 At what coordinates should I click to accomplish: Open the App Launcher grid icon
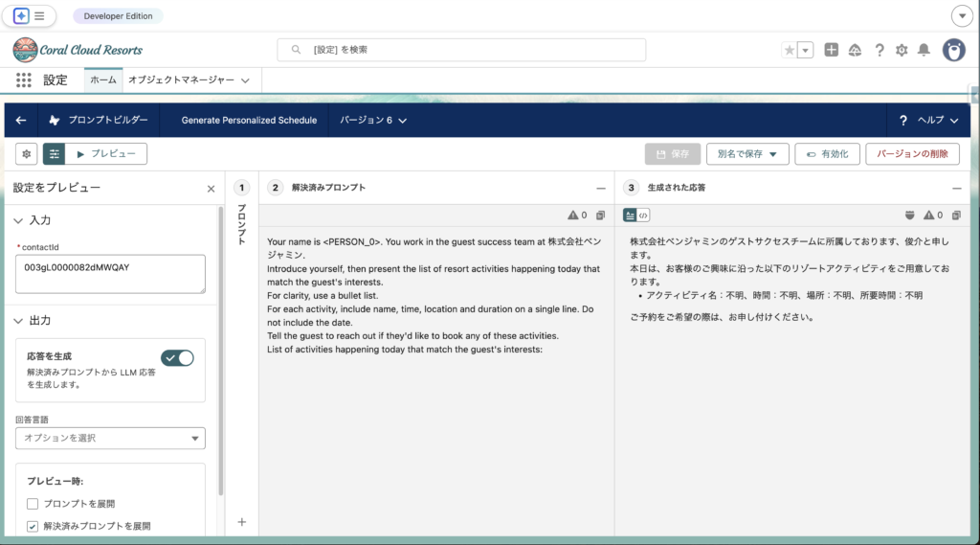tap(24, 80)
